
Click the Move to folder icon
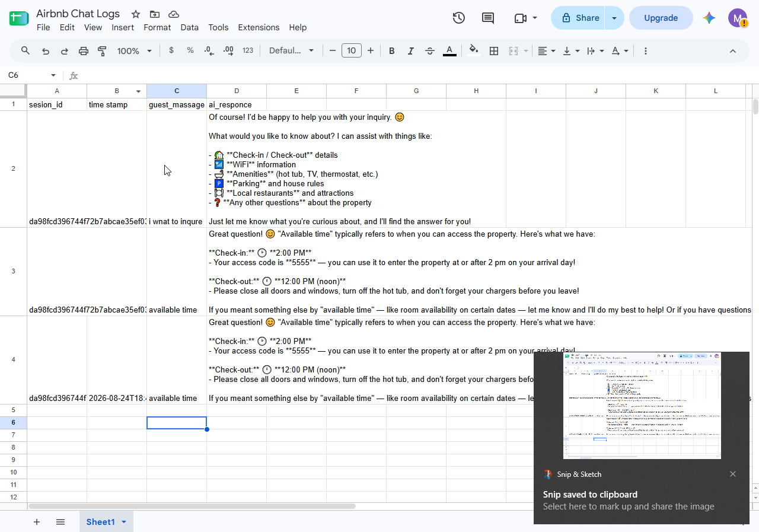pos(155,14)
